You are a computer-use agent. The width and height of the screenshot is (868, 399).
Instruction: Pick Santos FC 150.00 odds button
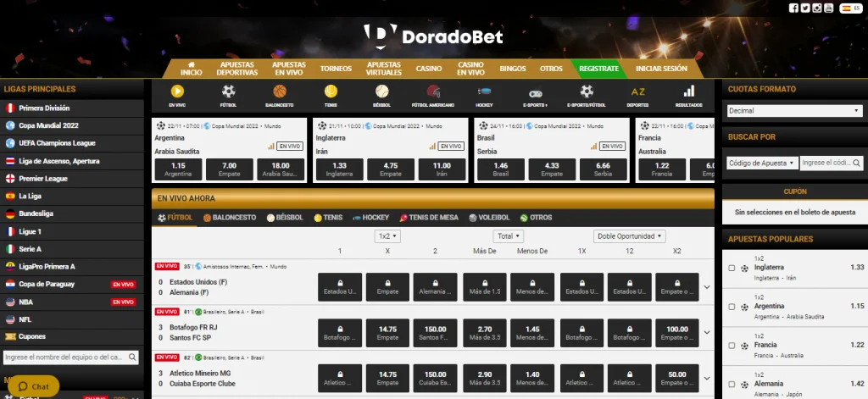[435, 333]
